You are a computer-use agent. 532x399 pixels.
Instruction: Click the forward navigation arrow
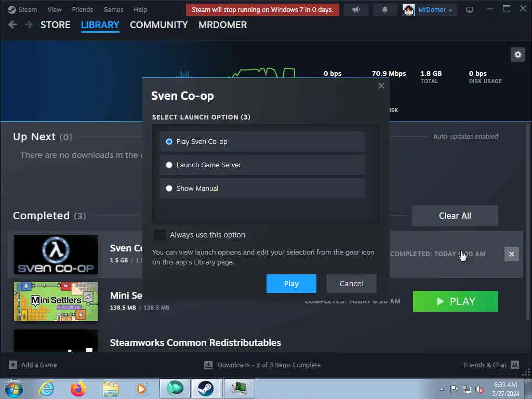coord(29,24)
